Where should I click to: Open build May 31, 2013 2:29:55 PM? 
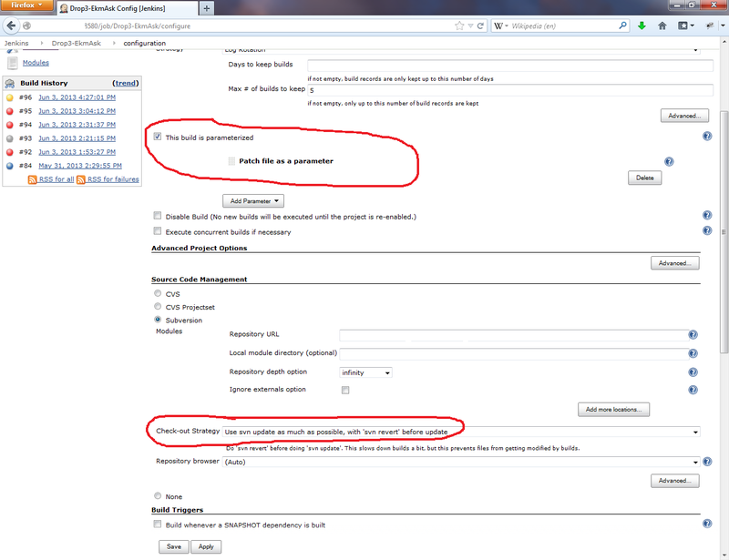point(80,166)
